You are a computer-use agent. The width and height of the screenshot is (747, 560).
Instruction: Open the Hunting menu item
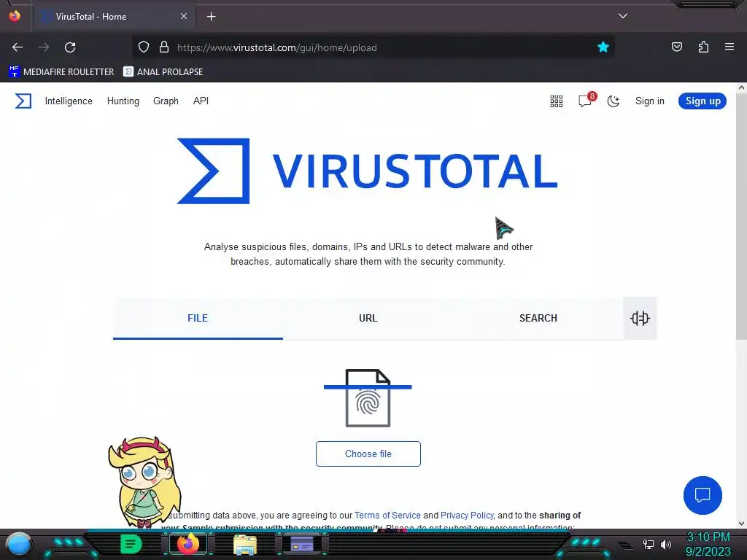pyautogui.click(x=123, y=101)
